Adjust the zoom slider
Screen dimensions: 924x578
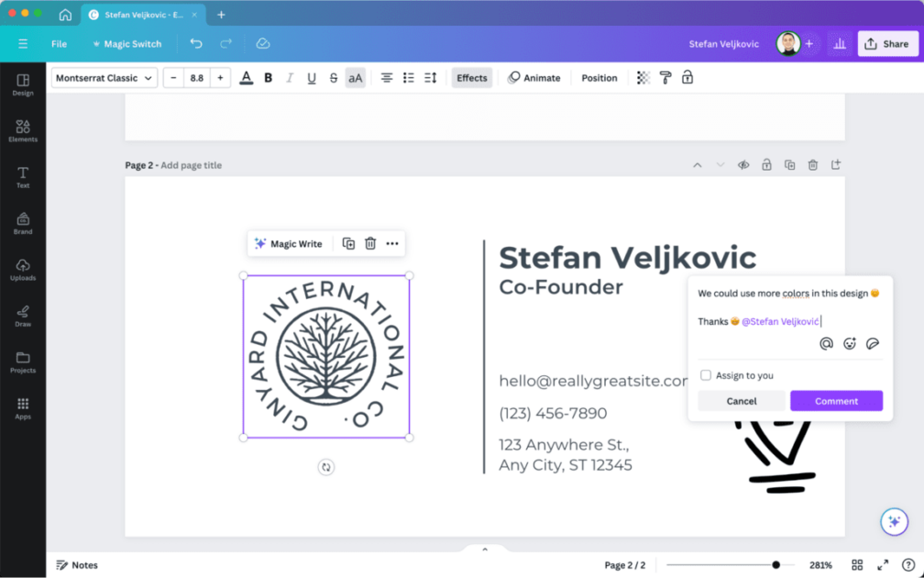[775, 565]
